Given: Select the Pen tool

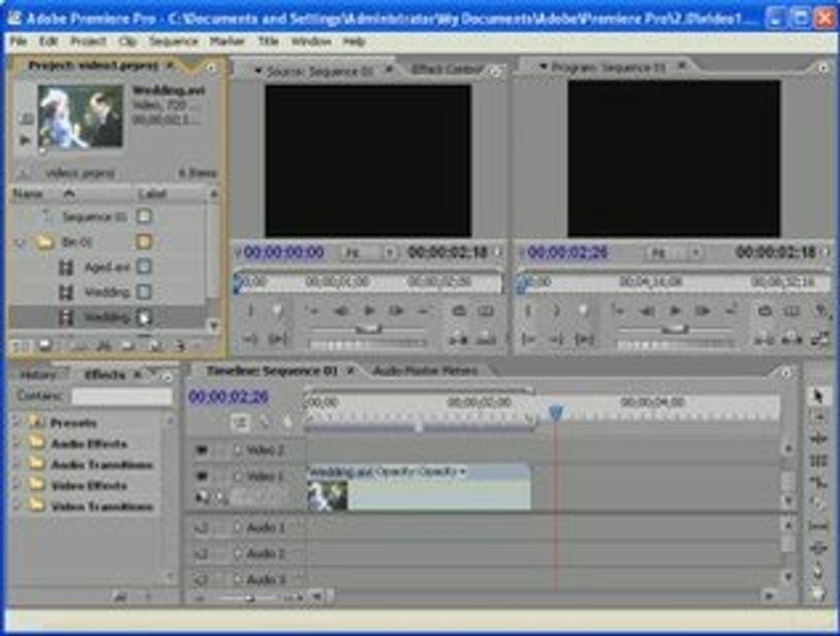Looking at the screenshot, I should pos(818,571).
